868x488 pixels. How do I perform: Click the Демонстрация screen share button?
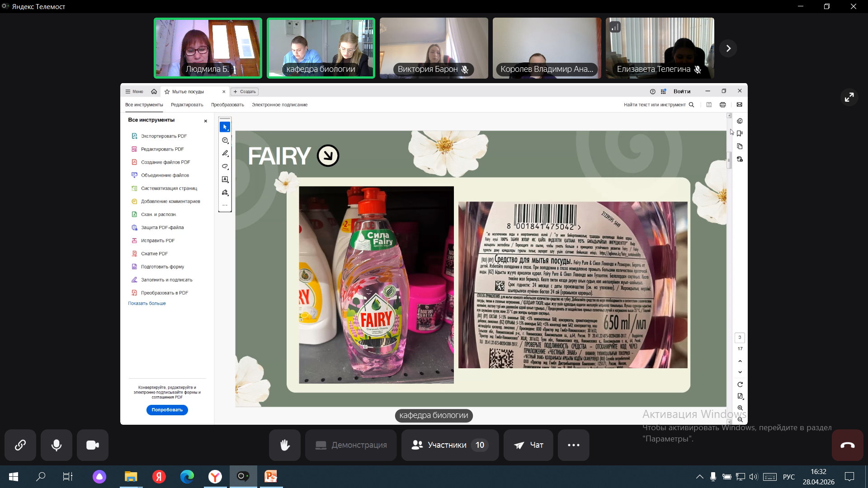point(351,445)
